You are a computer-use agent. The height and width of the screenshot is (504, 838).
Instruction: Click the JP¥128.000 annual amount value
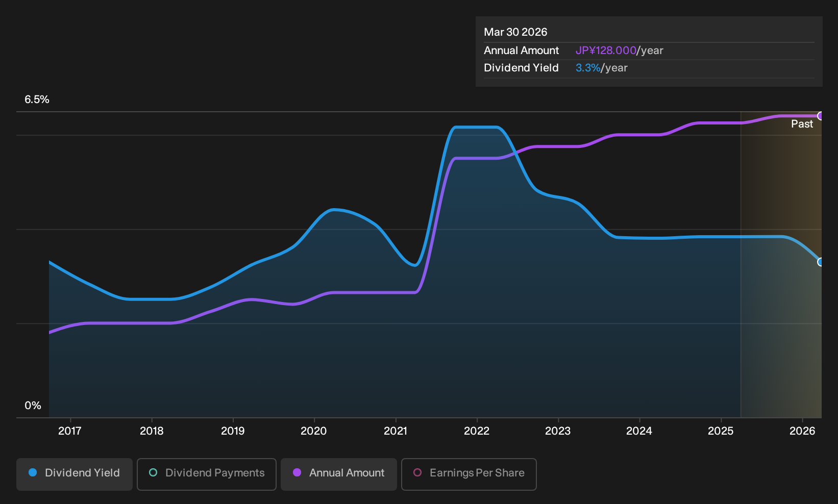(606, 51)
